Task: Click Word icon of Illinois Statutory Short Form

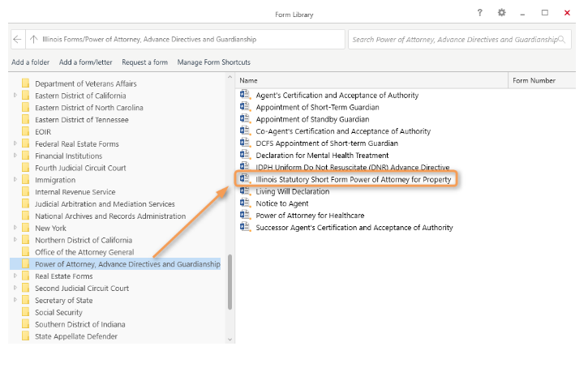Action: 245,178
